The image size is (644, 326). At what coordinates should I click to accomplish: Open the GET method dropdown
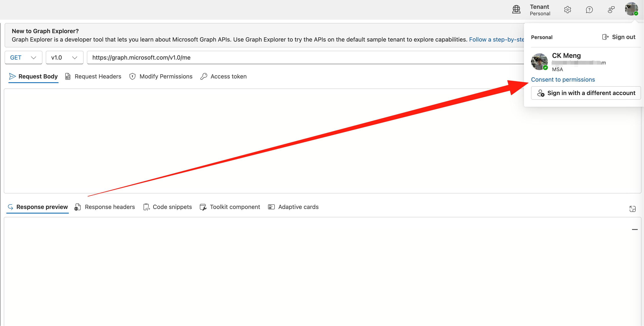23,58
